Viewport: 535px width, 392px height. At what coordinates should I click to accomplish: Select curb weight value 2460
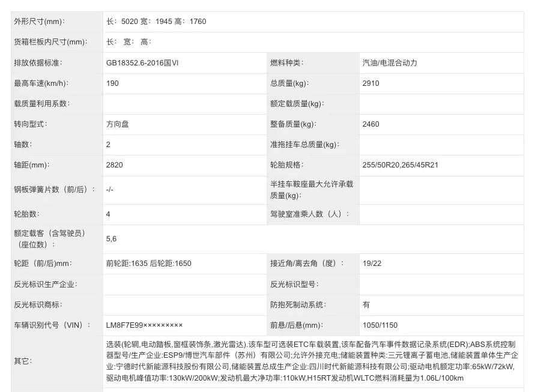(371, 124)
